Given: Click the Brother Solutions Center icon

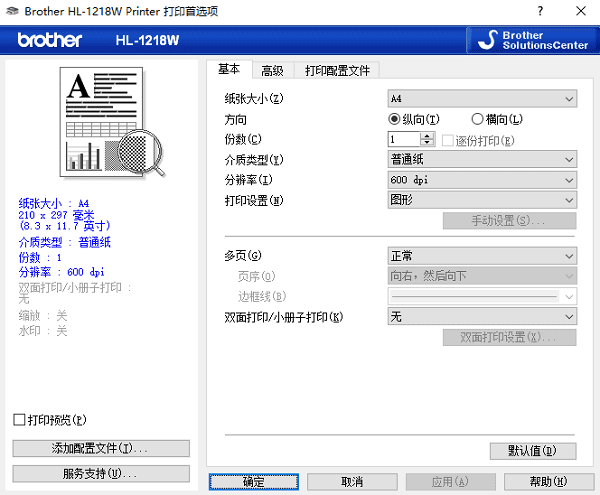Looking at the screenshot, I should [x=486, y=40].
